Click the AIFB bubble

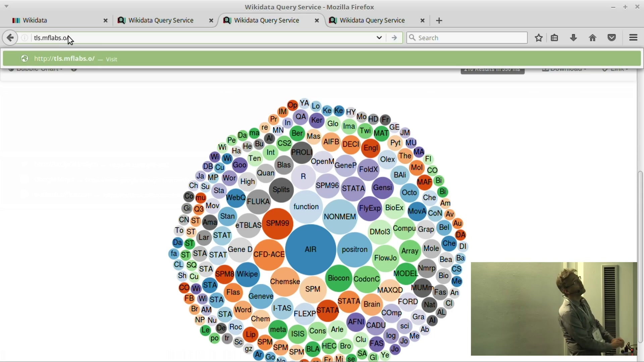(331, 142)
